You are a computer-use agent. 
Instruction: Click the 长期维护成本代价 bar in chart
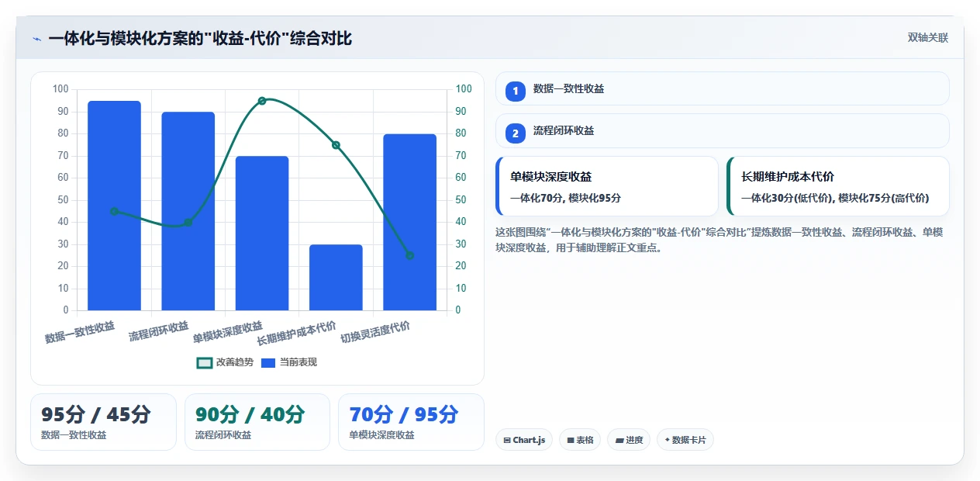coord(336,278)
